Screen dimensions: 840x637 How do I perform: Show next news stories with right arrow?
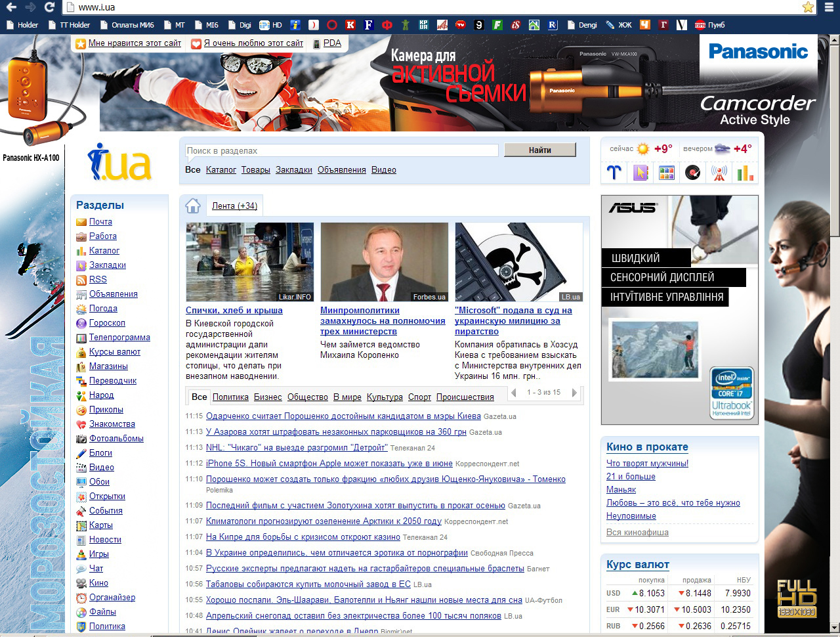(574, 393)
